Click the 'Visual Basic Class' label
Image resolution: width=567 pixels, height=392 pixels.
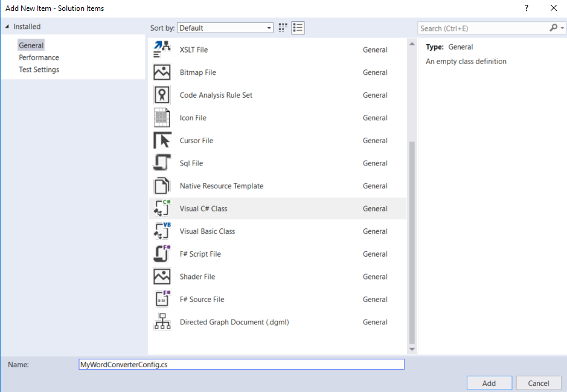click(207, 231)
